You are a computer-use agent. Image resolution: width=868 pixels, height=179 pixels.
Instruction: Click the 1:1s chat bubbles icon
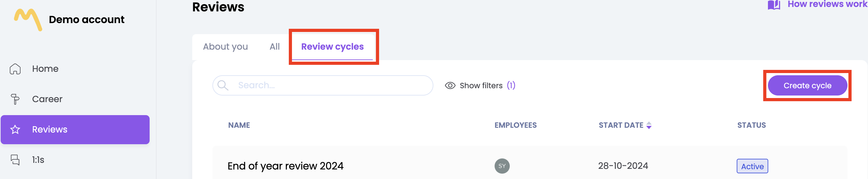pyautogui.click(x=15, y=160)
